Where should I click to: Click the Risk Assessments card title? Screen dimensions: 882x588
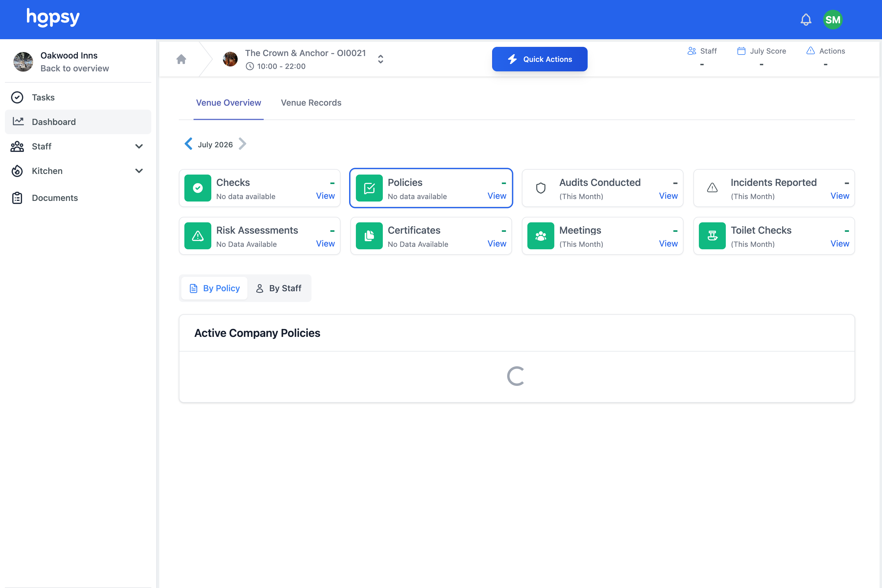257,230
